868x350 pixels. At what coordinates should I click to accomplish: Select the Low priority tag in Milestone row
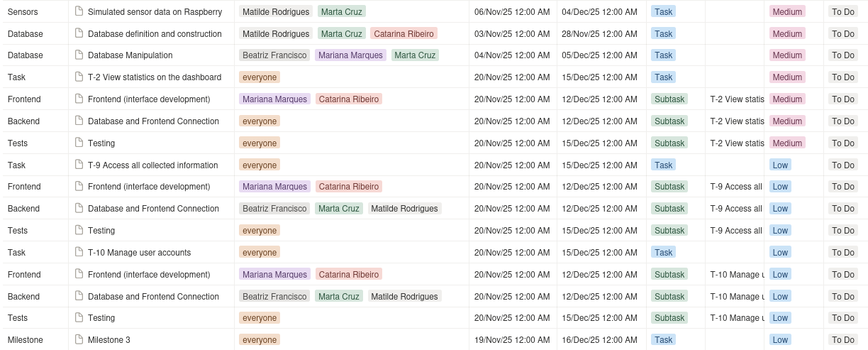[780, 340]
